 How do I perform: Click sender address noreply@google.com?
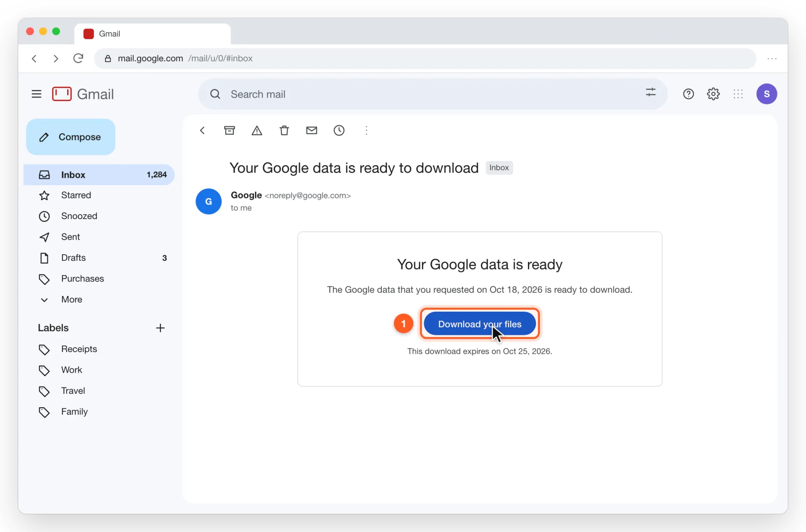(x=308, y=195)
